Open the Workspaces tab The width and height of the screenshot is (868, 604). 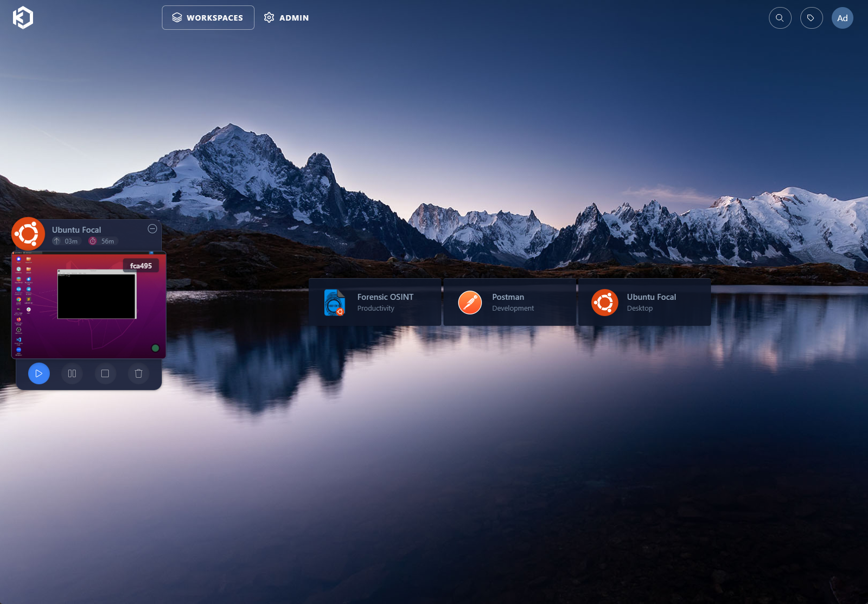(x=208, y=18)
